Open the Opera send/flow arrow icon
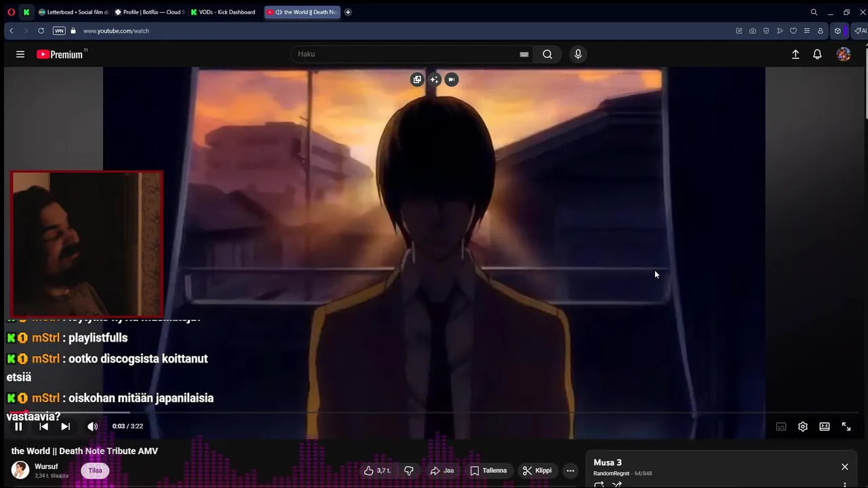 (x=780, y=30)
